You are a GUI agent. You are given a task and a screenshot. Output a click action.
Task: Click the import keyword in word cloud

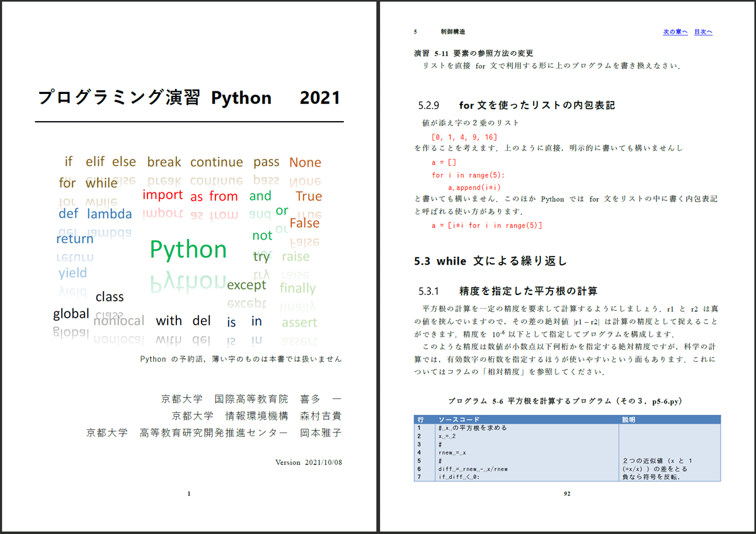tap(163, 195)
